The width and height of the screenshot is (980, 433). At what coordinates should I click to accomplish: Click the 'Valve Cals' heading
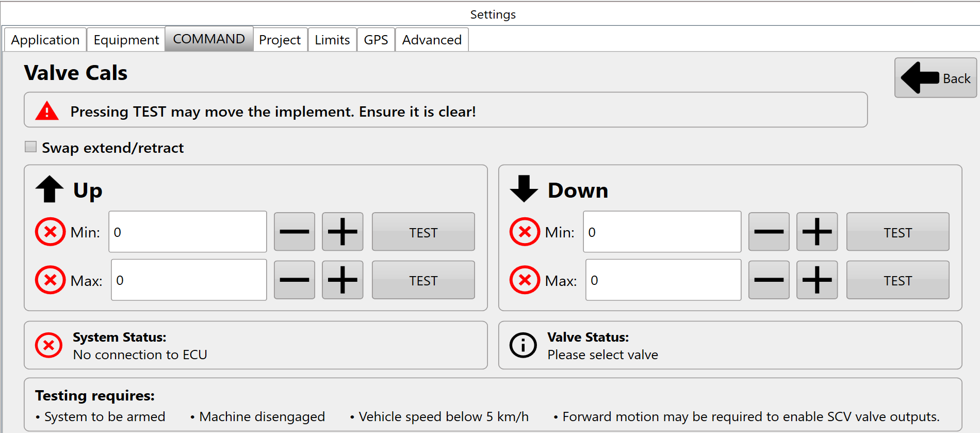click(x=76, y=73)
